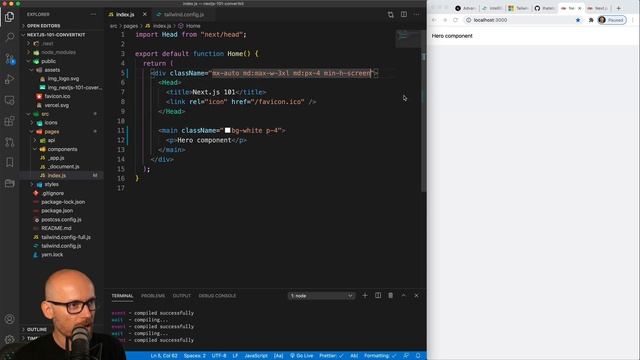The width and height of the screenshot is (640, 360).
Task: Open the project manager folder icon
Action: (9, 183)
